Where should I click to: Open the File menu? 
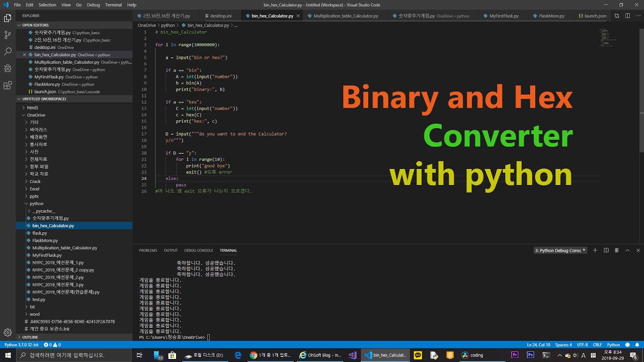click(17, 5)
